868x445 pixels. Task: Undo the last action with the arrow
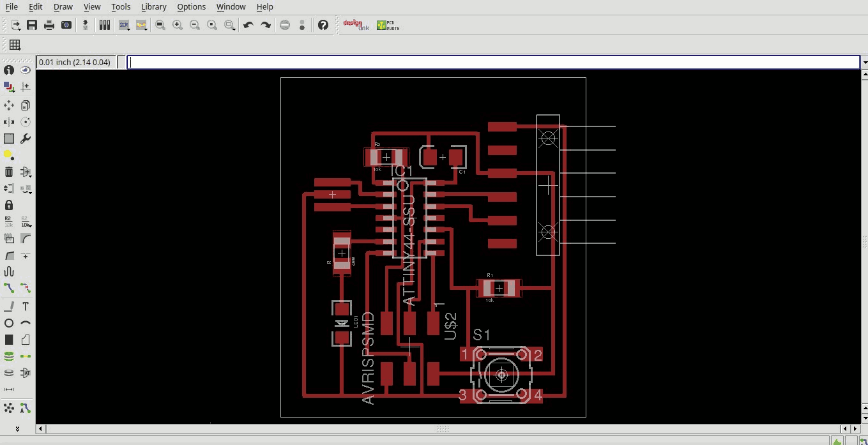pos(248,25)
